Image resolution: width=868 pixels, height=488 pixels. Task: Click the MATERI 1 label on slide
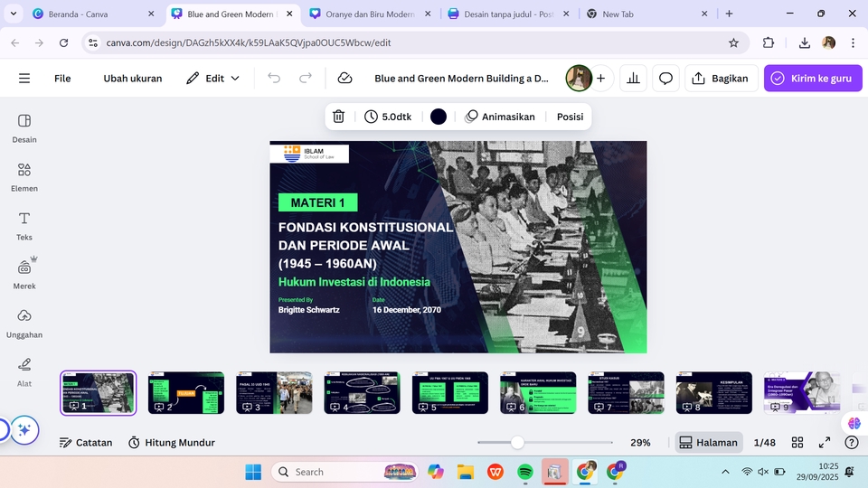(x=317, y=202)
